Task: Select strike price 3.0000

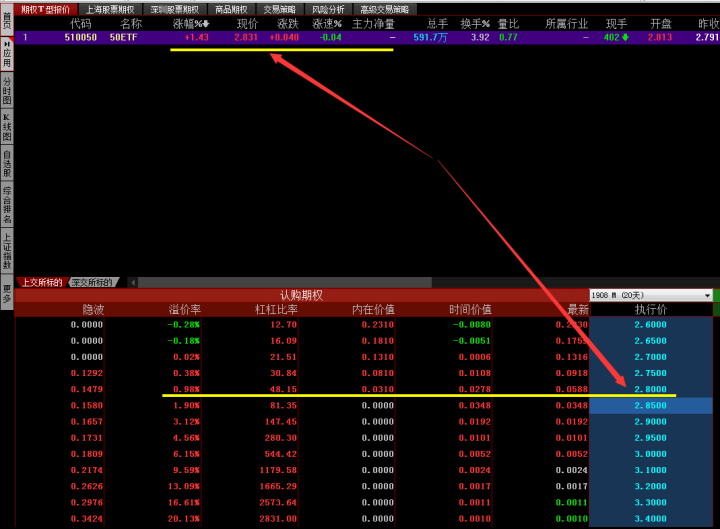Action: [651, 454]
